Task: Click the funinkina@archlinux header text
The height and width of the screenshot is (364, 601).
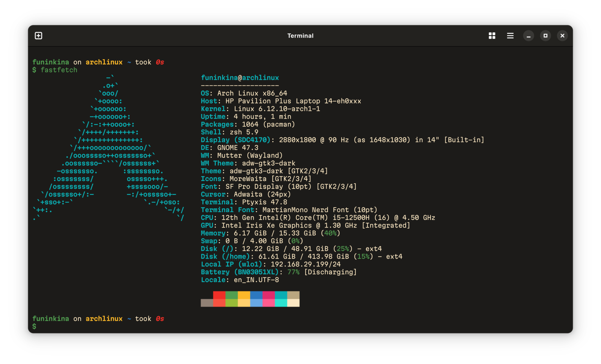Action: pyautogui.click(x=240, y=78)
